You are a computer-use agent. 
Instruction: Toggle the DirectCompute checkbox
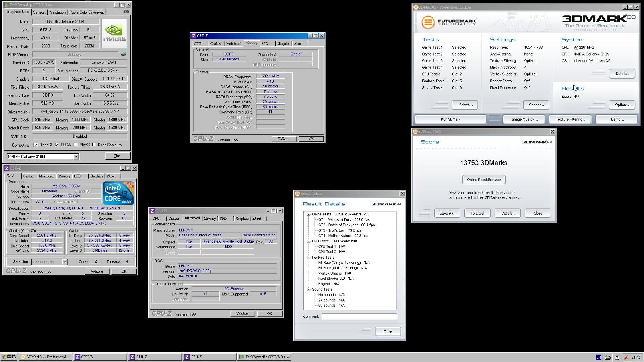[x=94, y=145]
